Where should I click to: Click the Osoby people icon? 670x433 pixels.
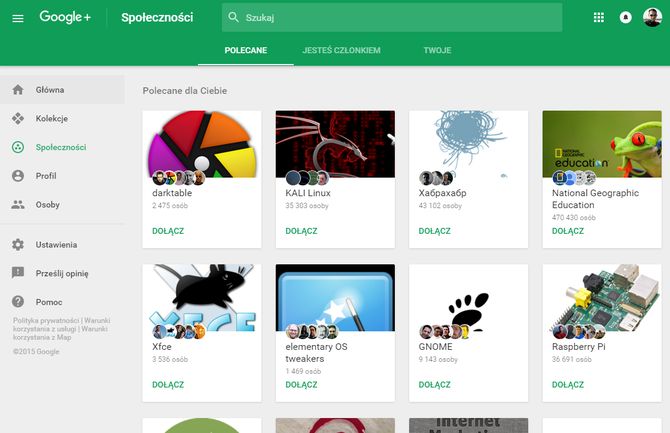click(x=18, y=204)
